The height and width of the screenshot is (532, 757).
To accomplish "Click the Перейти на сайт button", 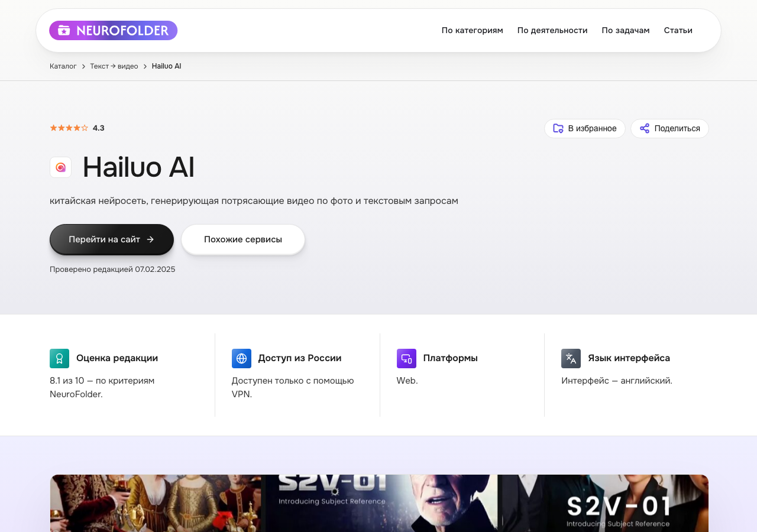I will tap(112, 239).
